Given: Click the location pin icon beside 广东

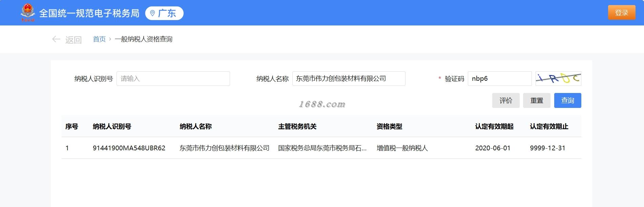Looking at the screenshot, I should click(x=152, y=13).
